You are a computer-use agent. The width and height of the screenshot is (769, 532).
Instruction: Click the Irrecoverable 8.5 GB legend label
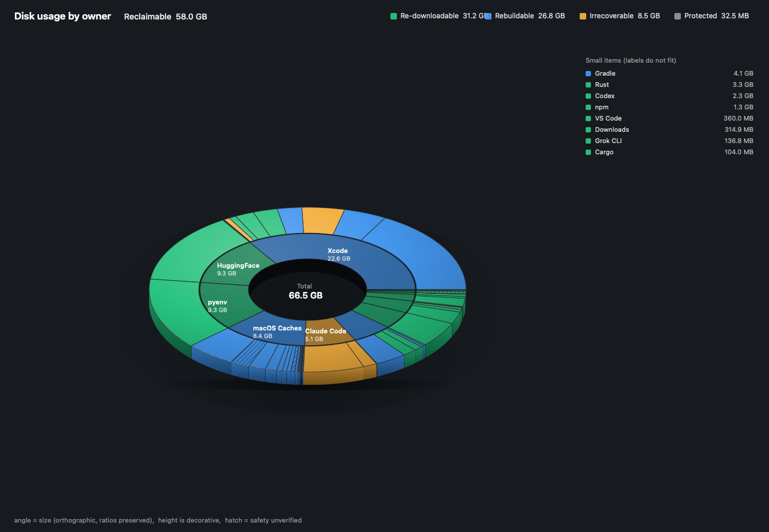tap(625, 16)
